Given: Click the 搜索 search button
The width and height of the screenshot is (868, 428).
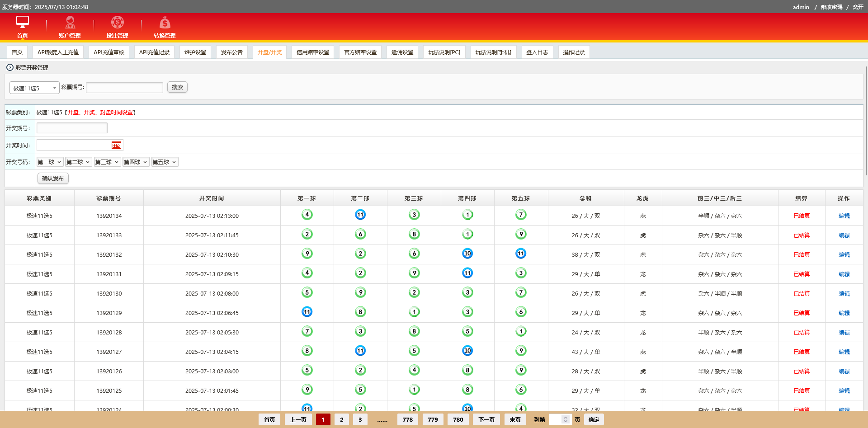Looking at the screenshot, I should [177, 87].
